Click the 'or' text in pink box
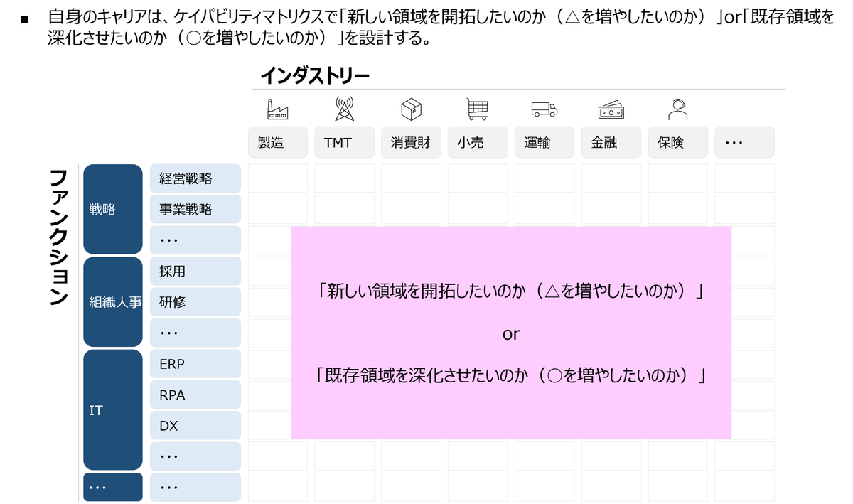This screenshot has width=853, height=504. (x=511, y=333)
